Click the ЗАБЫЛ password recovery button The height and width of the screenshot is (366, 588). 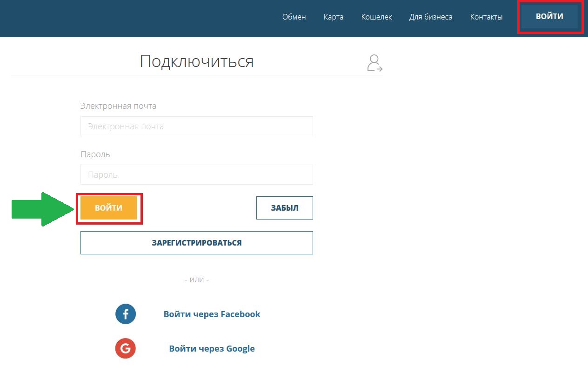284,208
